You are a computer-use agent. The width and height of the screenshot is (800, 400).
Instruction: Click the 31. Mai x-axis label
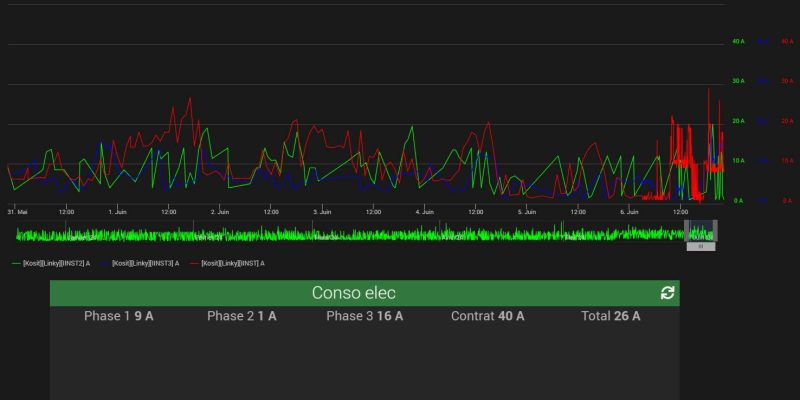click(x=17, y=212)
